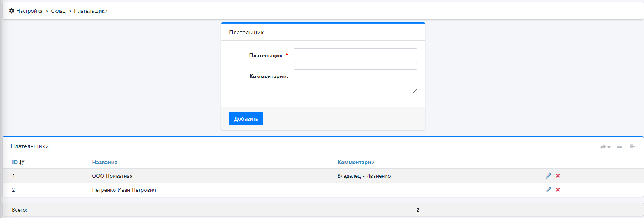This screenshot has height=218, width=644.
Task: Sort table by Название column
Action: pos(105,162)
